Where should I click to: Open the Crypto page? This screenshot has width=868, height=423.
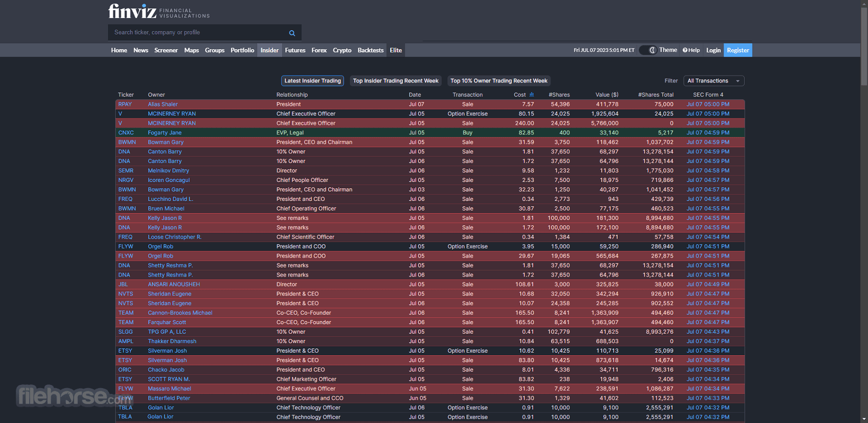(342, 50)
